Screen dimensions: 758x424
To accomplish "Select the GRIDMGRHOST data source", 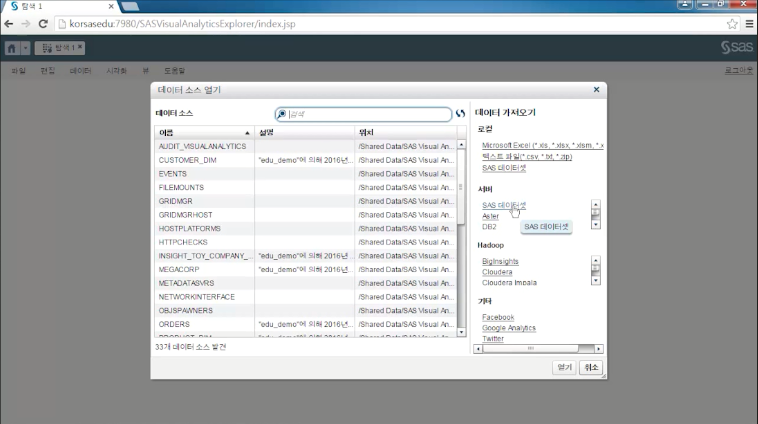I will pos(306,215).
